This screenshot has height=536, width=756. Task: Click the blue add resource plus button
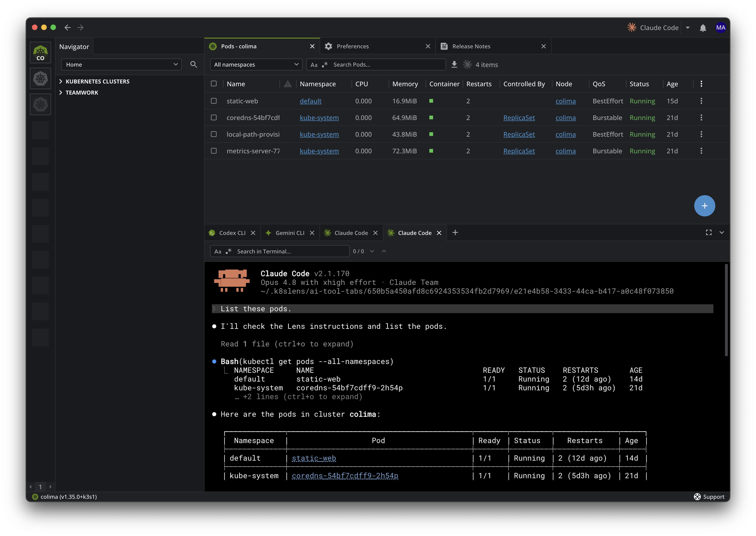coord(704,206)
